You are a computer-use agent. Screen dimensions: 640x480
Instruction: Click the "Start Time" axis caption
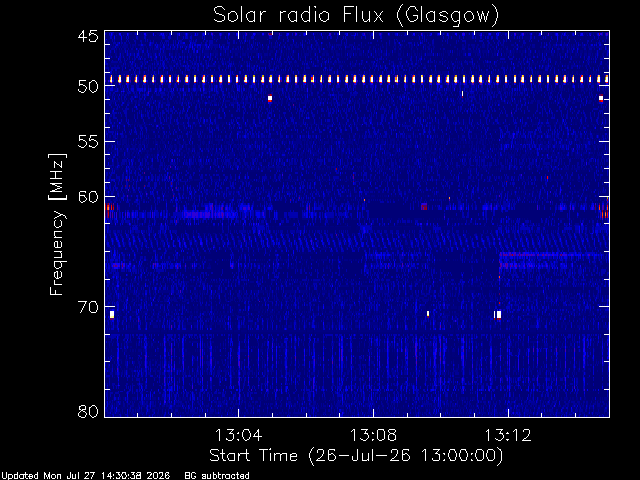coord(253,455)
